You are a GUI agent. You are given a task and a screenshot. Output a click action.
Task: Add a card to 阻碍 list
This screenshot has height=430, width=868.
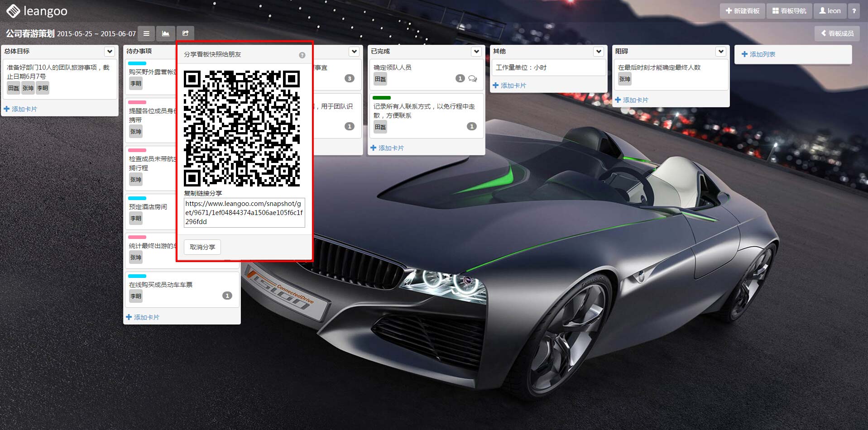632,100
